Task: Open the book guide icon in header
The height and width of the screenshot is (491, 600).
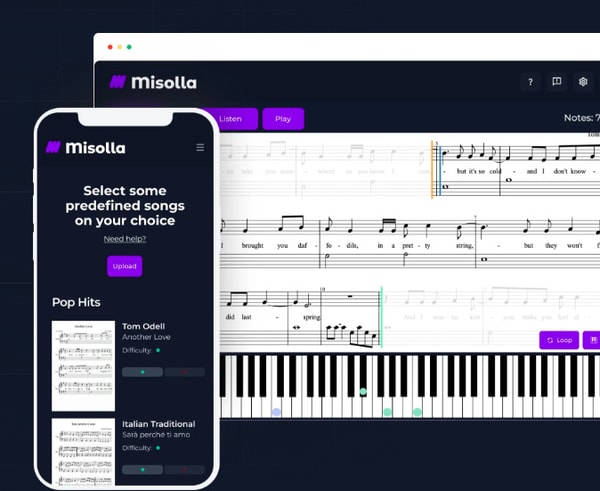Action: click(557, 82)
